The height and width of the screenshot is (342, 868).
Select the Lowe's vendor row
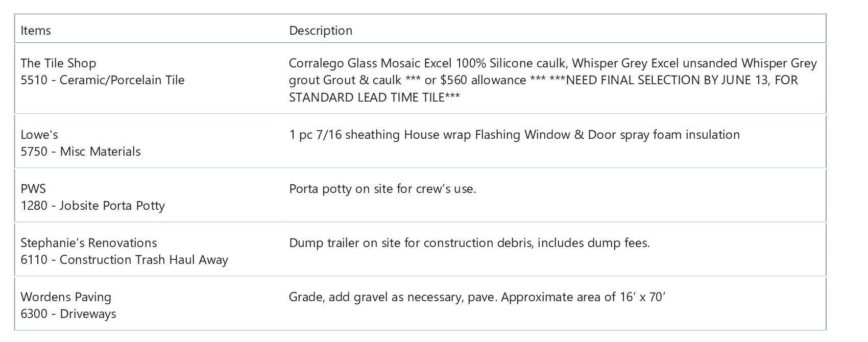click(420, 141)
